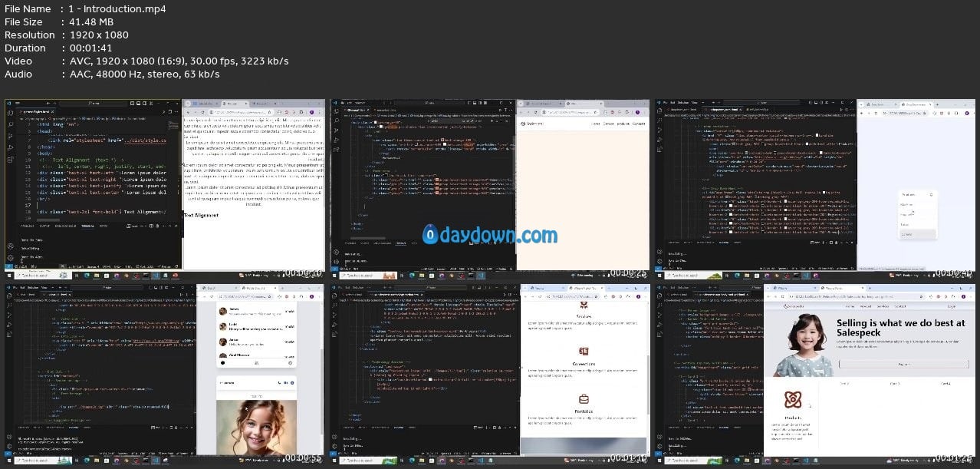This screenshot has height=469, width=980.
Task: Open the frame thumbnail stamped 00:00:55
Action: tap(164, 374)
